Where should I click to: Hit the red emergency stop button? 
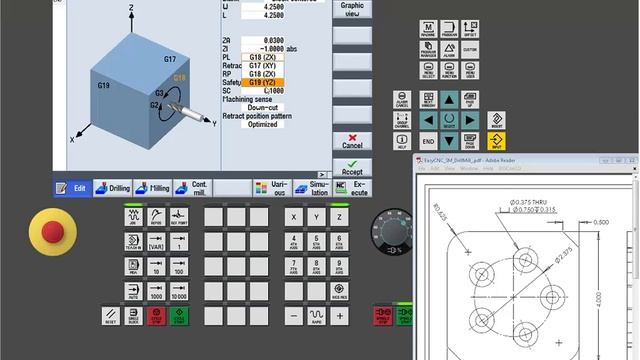point(53,232)
